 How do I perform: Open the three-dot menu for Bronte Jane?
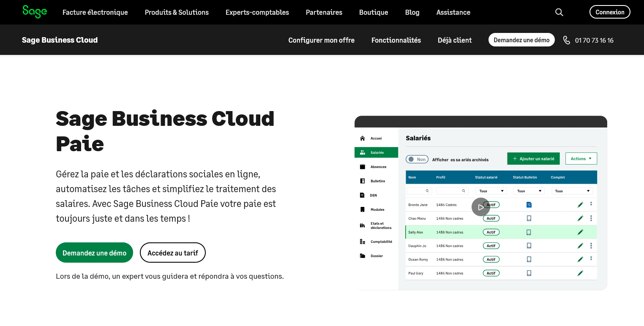click(591, 204)
